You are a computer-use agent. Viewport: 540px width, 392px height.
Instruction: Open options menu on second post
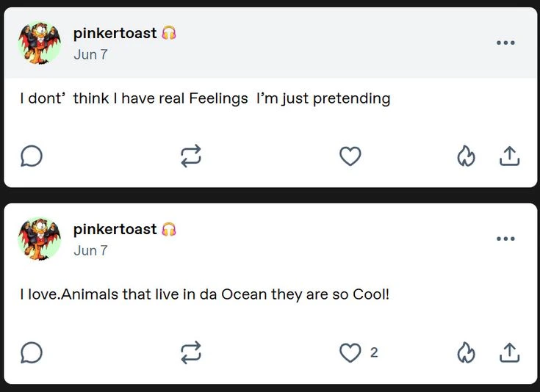pyautogui.click(x=505, y=239)
